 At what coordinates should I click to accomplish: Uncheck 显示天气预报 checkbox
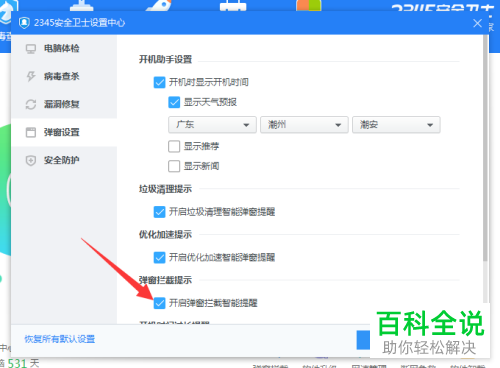[x=174, y=102]
